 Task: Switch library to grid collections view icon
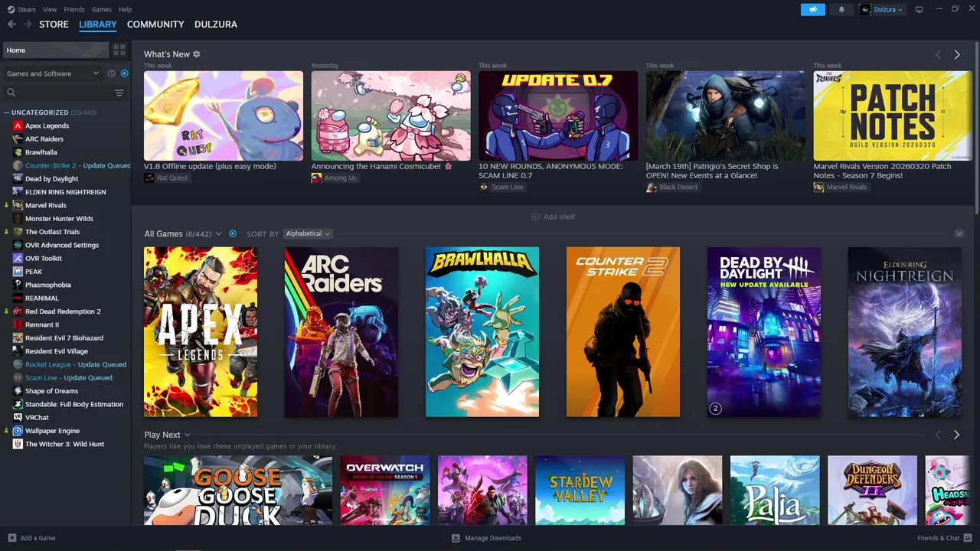(119, 50)
